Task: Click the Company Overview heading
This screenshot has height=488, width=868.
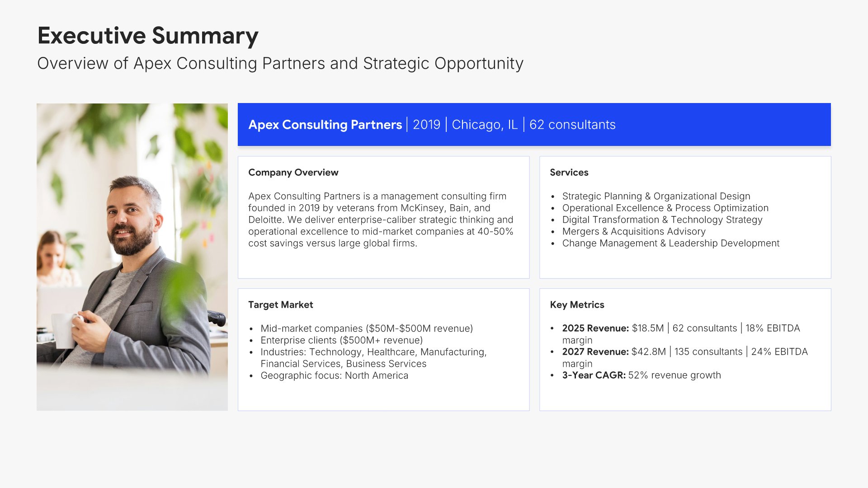Action: 293,173
